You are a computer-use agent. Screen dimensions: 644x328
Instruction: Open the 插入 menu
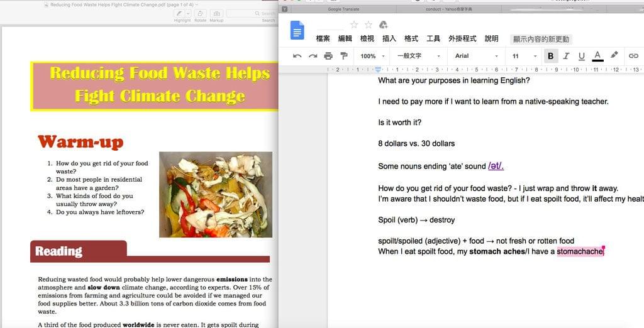[389, 38]
